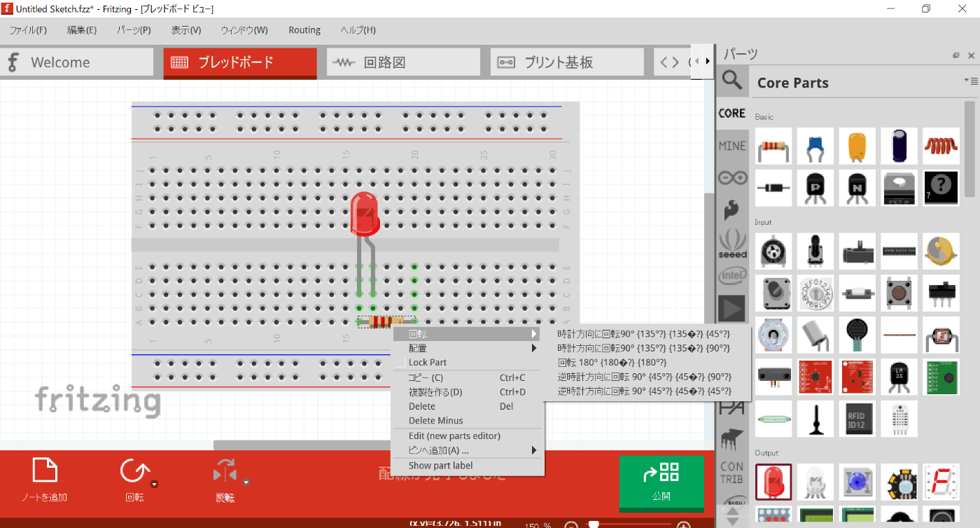Choose Edit (new parts editor)

pyautogui.click(x=467, y=436)
